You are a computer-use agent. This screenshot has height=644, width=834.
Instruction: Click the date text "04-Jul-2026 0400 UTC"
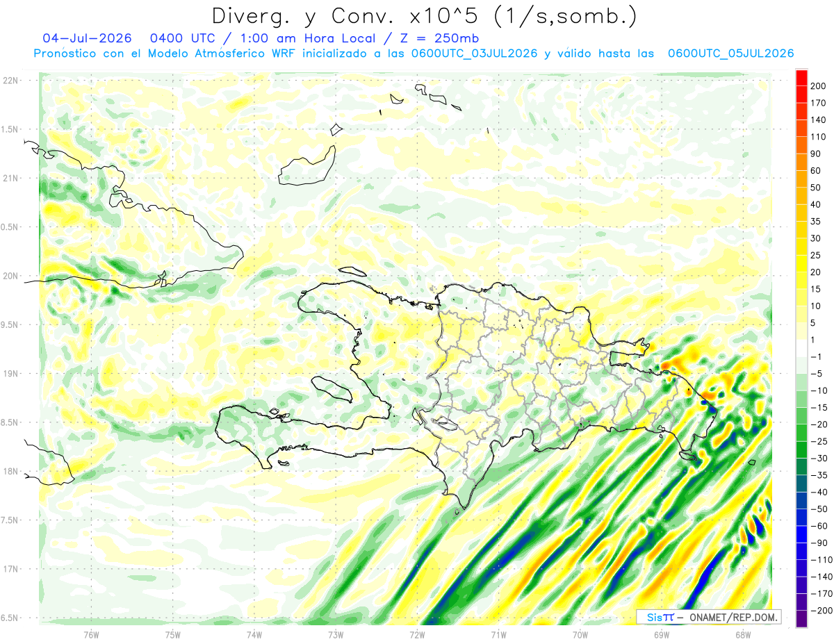click(x=131, y=38)
